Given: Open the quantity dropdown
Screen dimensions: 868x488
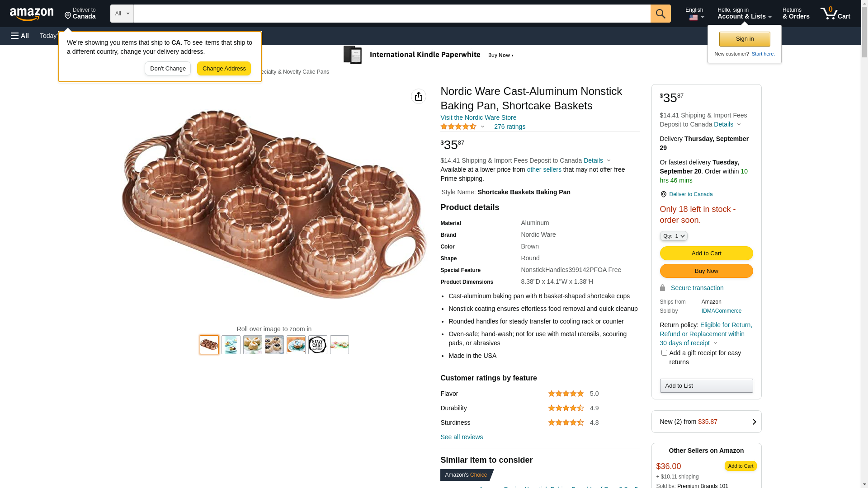Looking at the screenshot, I should [x=674, y=236].
